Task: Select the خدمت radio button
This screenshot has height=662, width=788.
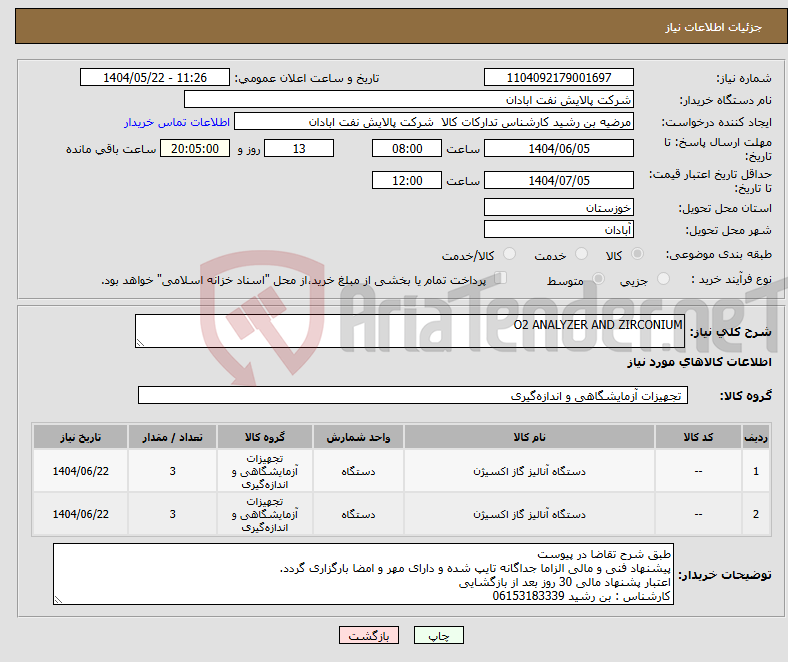Action: pyautogui.click(x=581, y=254)
